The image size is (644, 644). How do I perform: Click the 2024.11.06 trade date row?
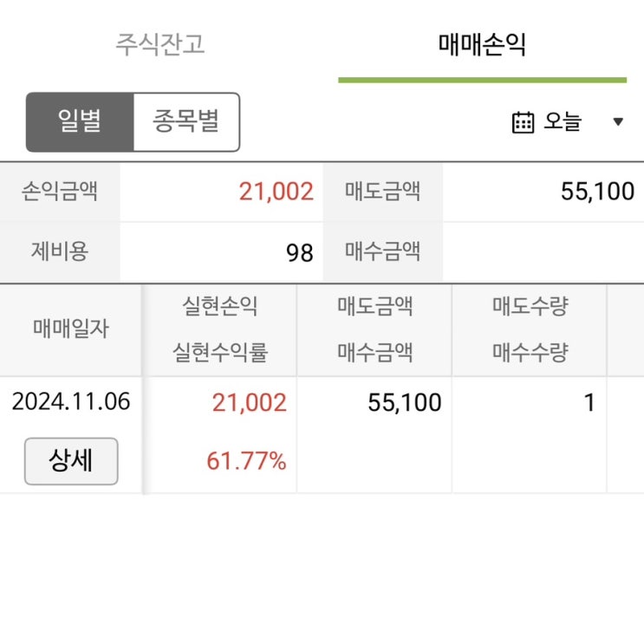click(71, 402)
